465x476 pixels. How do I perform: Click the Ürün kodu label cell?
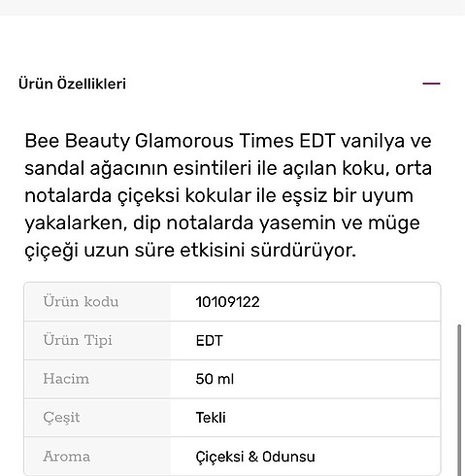click(x=97, y=302)
